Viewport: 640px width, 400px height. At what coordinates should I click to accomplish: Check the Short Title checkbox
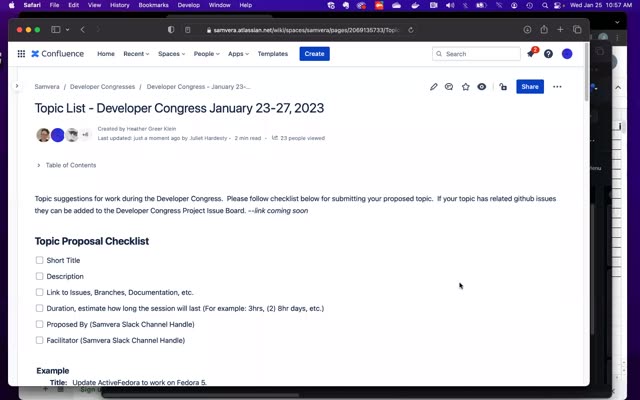[x=39, y=260]
